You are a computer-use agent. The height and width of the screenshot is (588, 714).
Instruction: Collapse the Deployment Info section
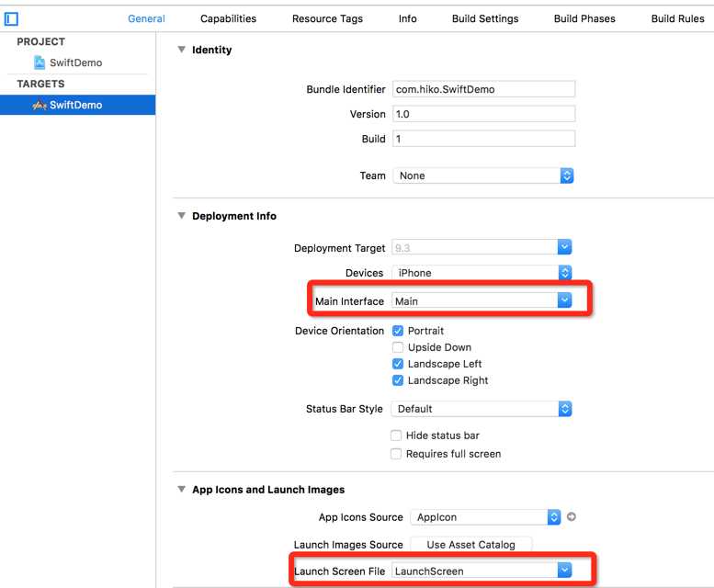(181, 216)
